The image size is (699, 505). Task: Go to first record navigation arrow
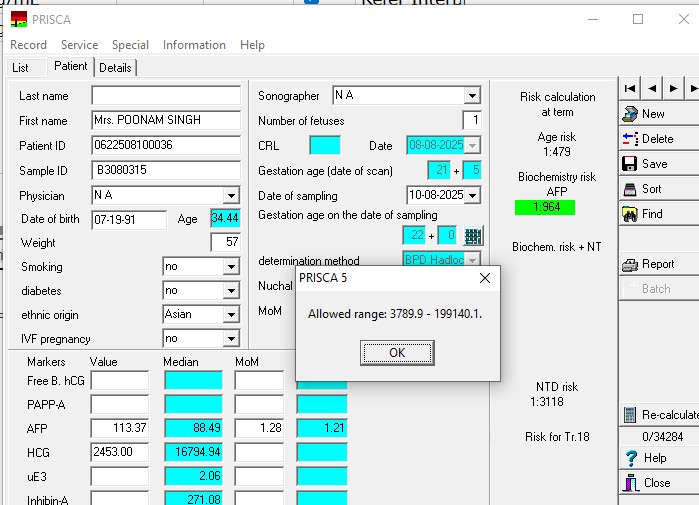[630, 88]
